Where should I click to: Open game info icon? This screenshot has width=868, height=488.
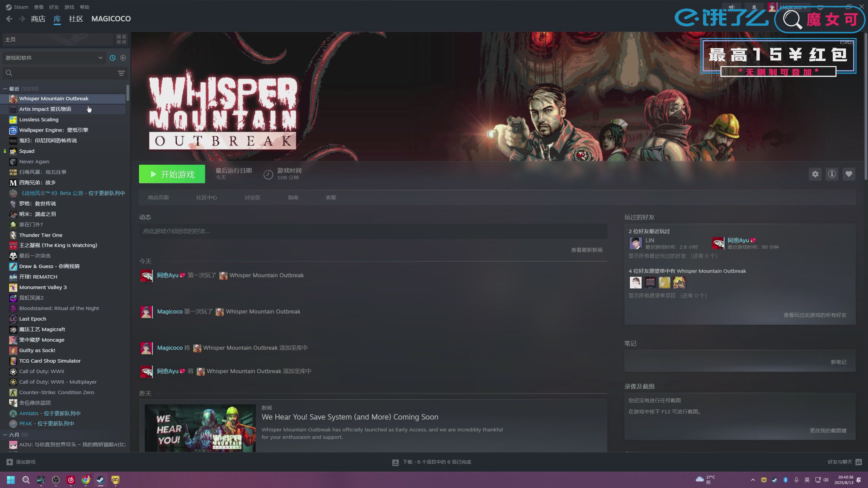pos(832,174)
